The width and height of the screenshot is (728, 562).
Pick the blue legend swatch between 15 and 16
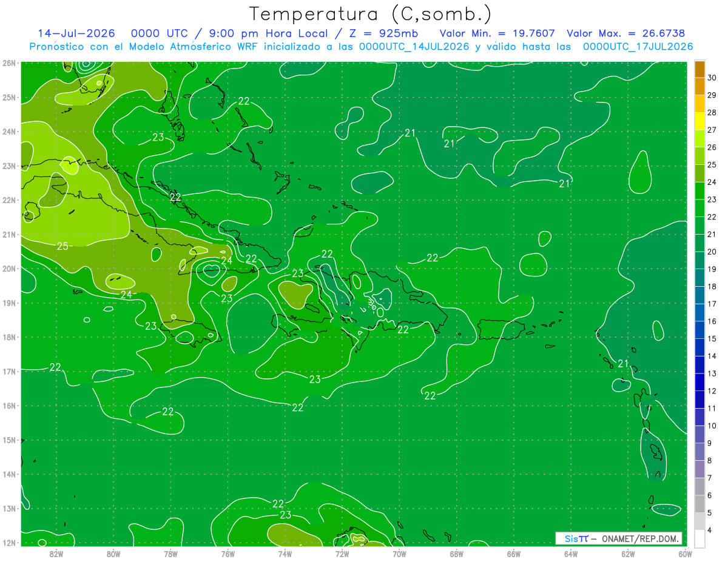coord(699,330)
